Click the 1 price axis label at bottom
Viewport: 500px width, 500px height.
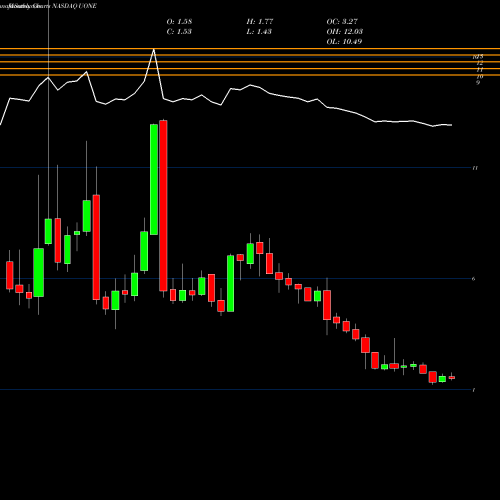point(474,390)
